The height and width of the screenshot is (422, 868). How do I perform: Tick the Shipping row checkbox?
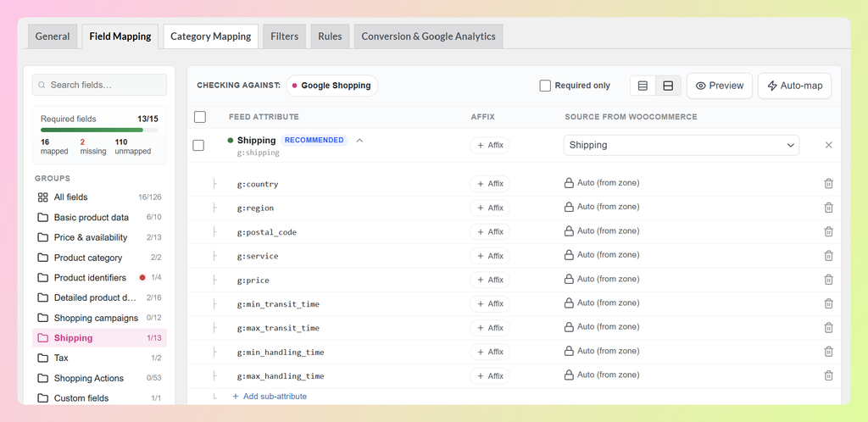198,146
